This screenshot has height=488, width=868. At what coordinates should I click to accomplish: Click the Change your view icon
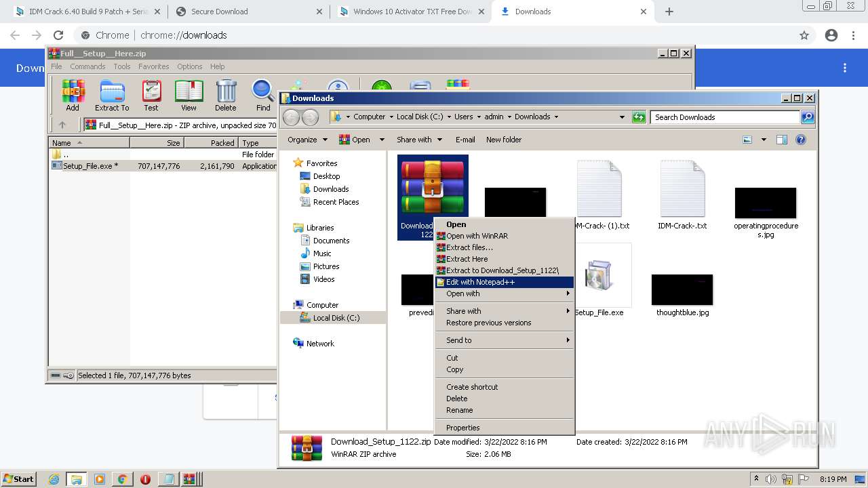pyautogui.click(x=747, y=140)
